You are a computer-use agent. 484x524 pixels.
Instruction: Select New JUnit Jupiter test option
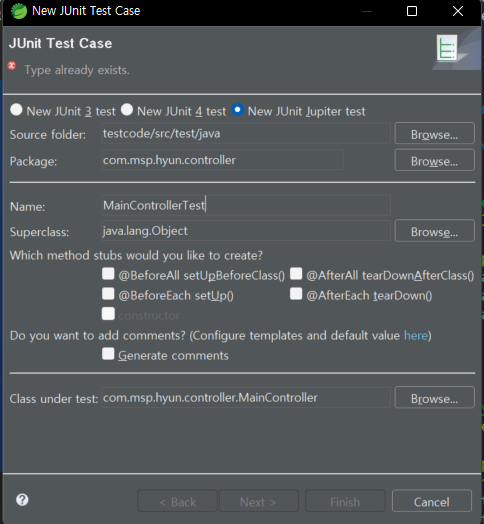[x=237, y=110]
